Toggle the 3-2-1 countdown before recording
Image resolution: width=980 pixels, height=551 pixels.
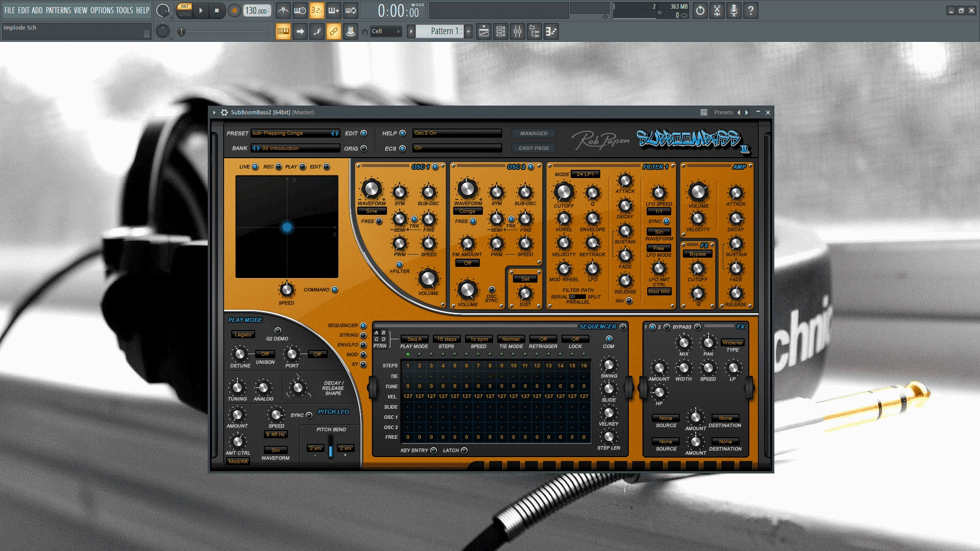coord(316,10)
